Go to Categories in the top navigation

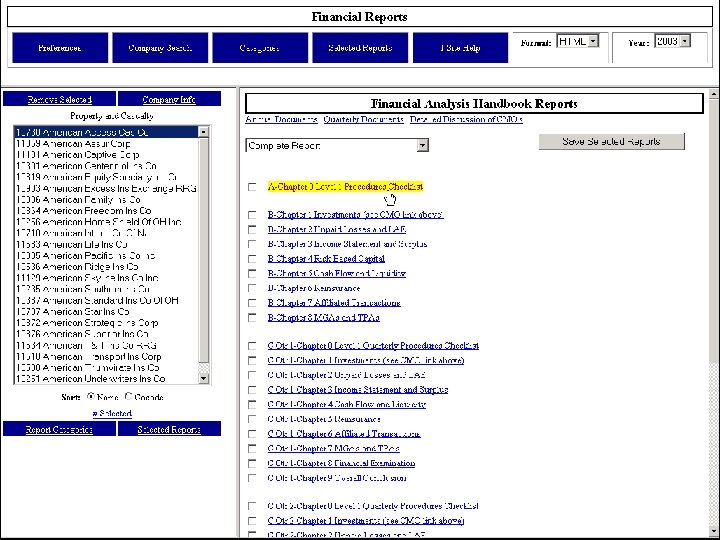coord(260,48)
